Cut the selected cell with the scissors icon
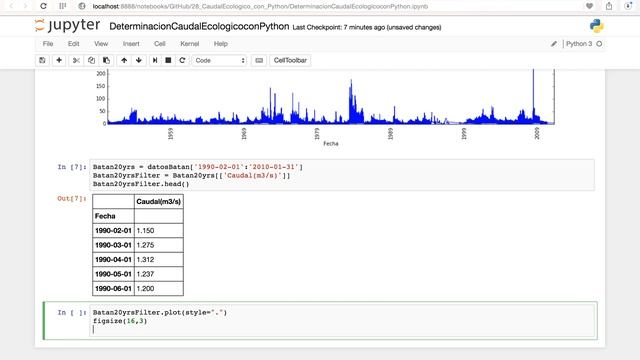 coord(76,60)
